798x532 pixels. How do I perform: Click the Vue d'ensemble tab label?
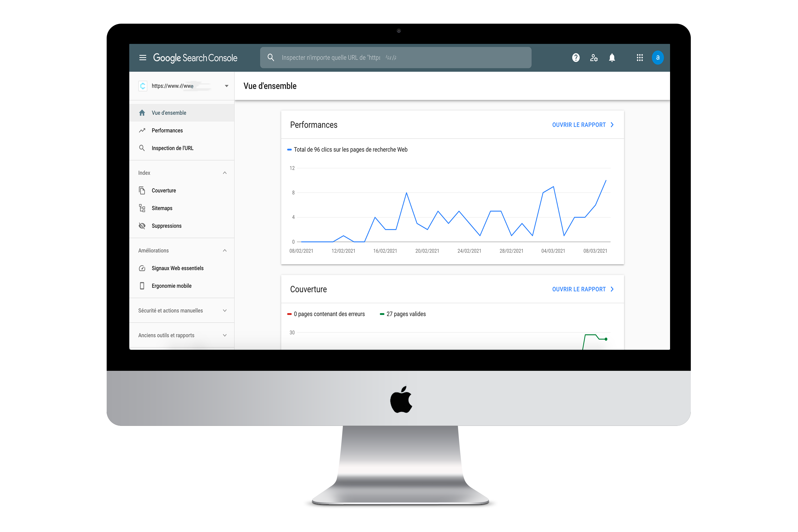(169, 112)
